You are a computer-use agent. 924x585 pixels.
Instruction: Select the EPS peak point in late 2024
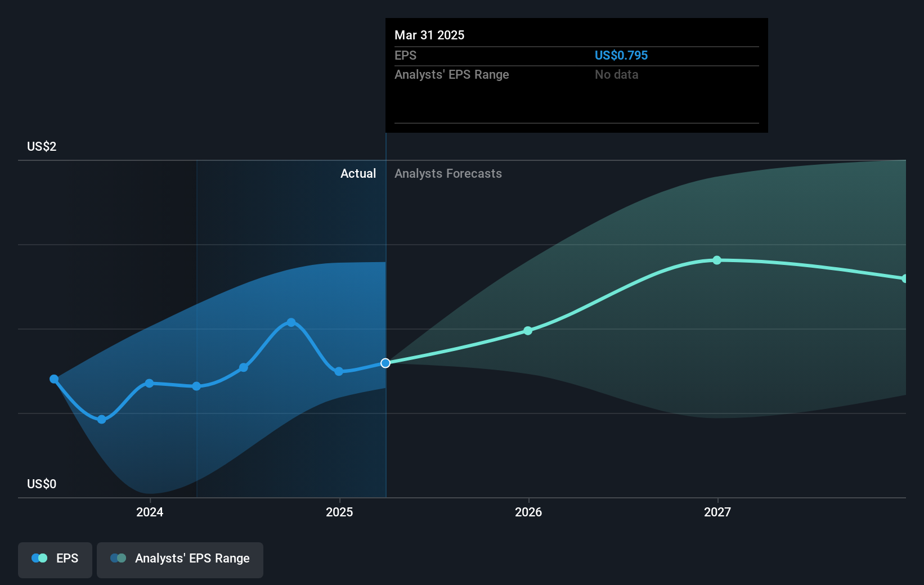point(291,322)
